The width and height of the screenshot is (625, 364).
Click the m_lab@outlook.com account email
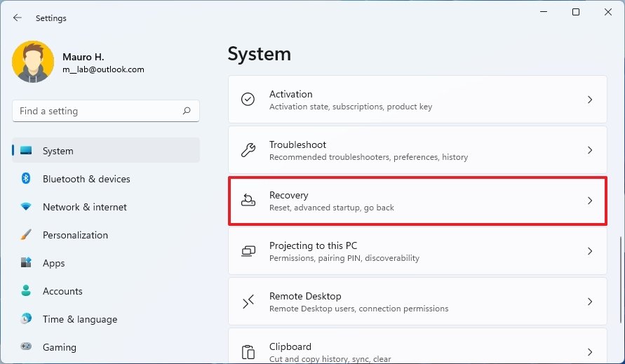103,69
